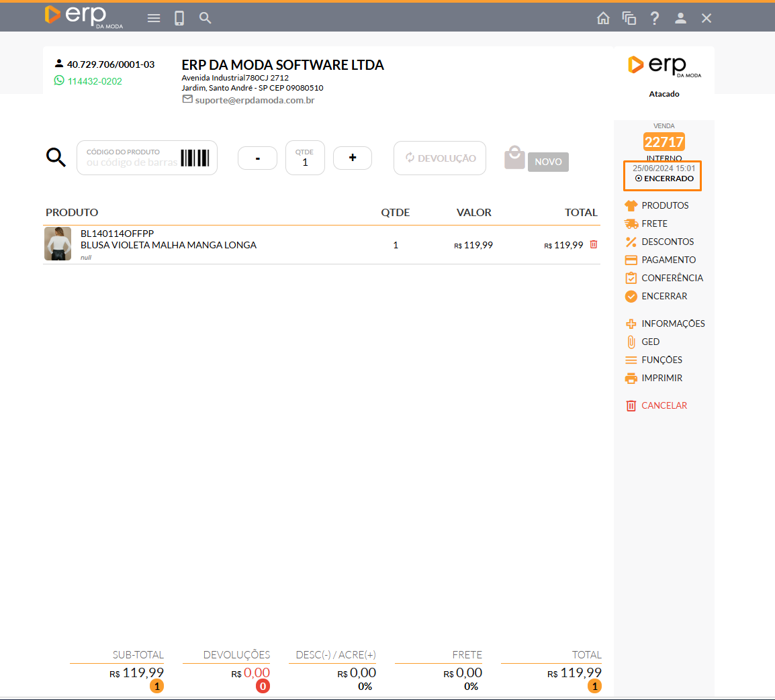
Task: Click the product code input field
Action: click(132, 158)
